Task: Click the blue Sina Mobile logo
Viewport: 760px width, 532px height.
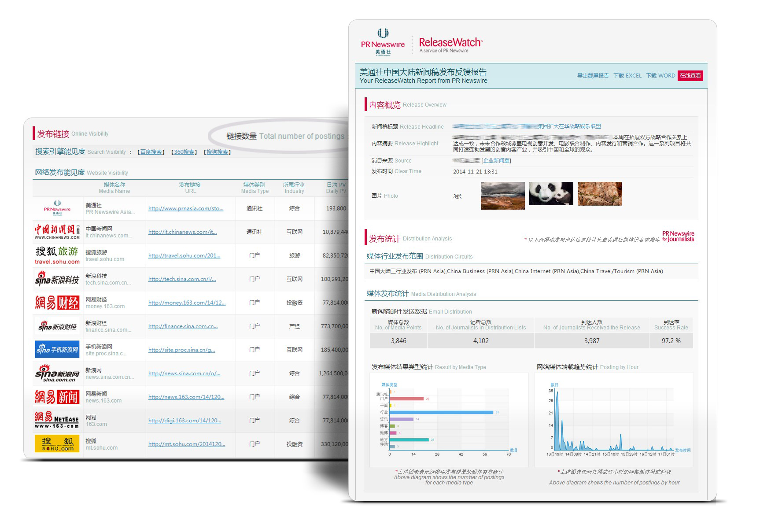Action: pos(57,350)
